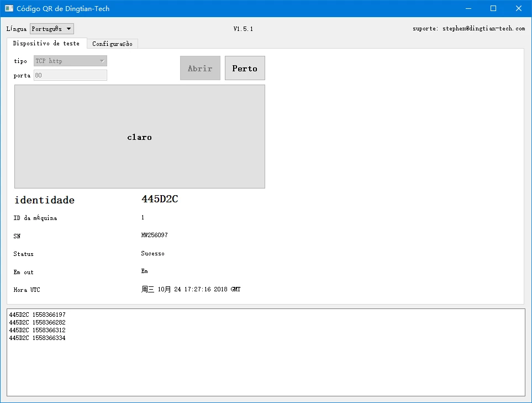
Task: Open the Língua language dropdown
Action: tap(51, 29)
